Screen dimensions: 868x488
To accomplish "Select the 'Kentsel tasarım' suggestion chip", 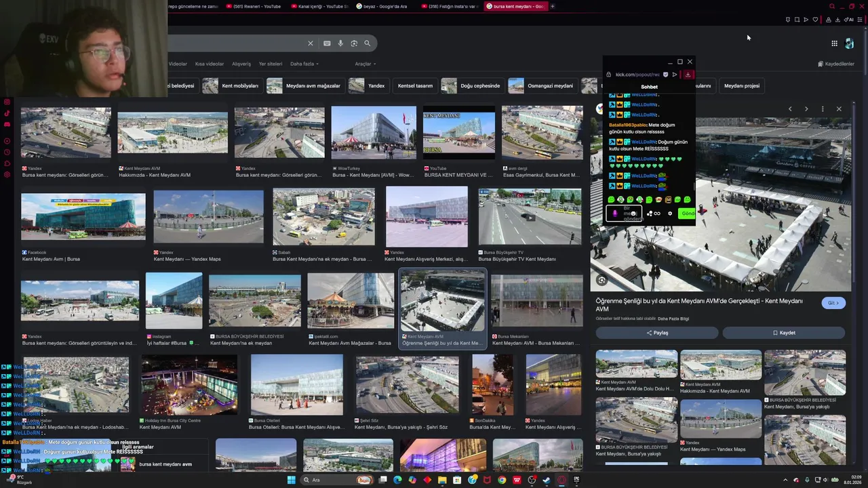I will pos(415,86).
